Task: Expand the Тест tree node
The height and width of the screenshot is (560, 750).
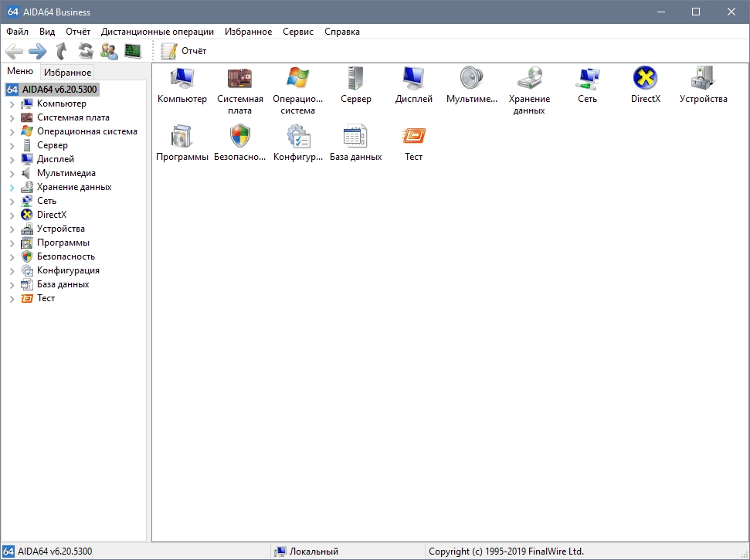Action: (12, 299)
